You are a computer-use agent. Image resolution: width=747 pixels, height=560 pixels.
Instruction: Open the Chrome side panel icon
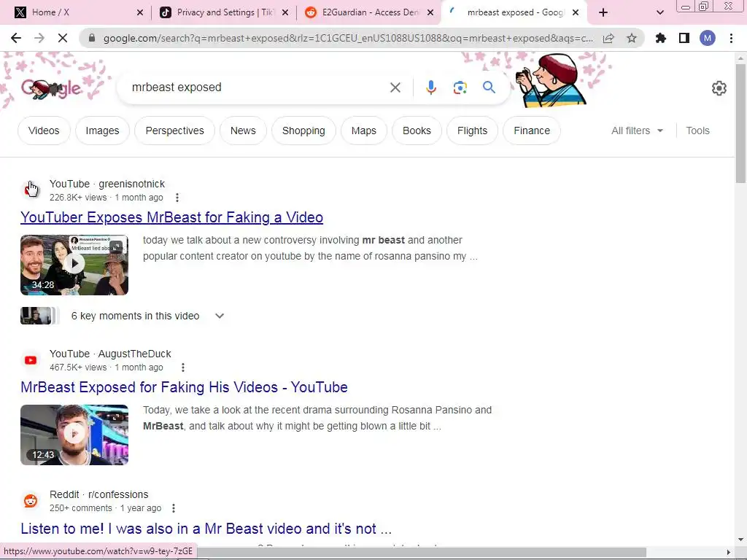pos(684,38)
